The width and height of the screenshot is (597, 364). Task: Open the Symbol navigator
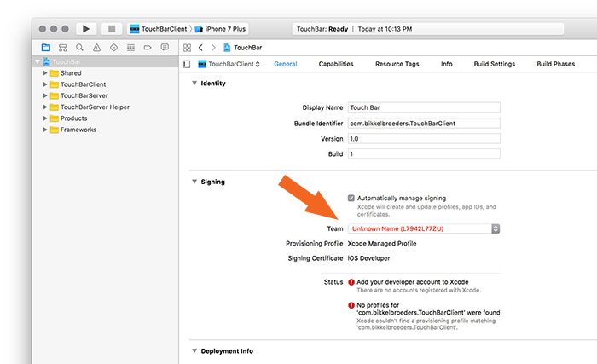[62, 48]
